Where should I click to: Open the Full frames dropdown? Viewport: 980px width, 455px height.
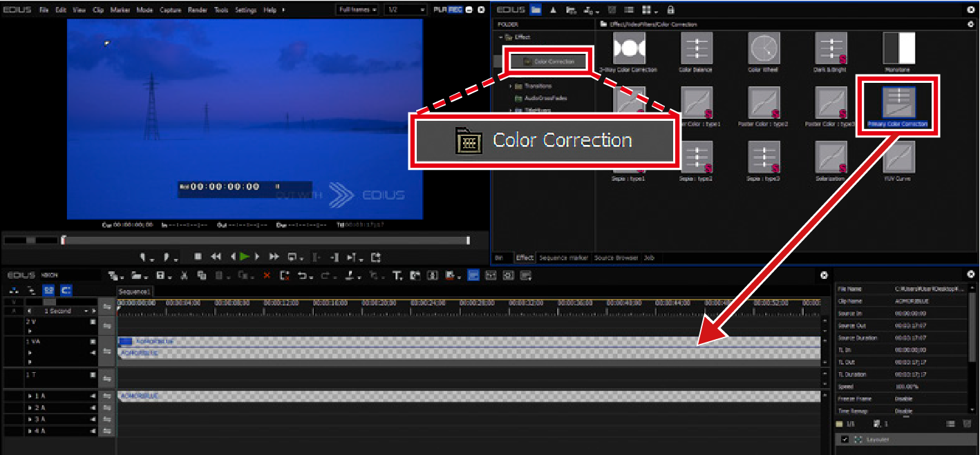coord(357,10)
